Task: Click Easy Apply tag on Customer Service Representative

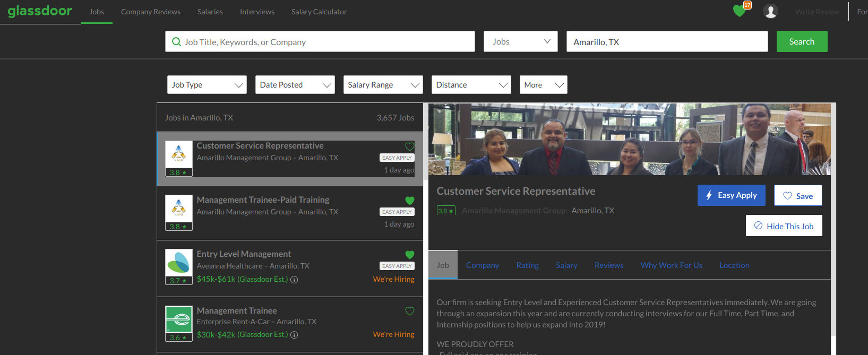Action: tap(397, 158)
